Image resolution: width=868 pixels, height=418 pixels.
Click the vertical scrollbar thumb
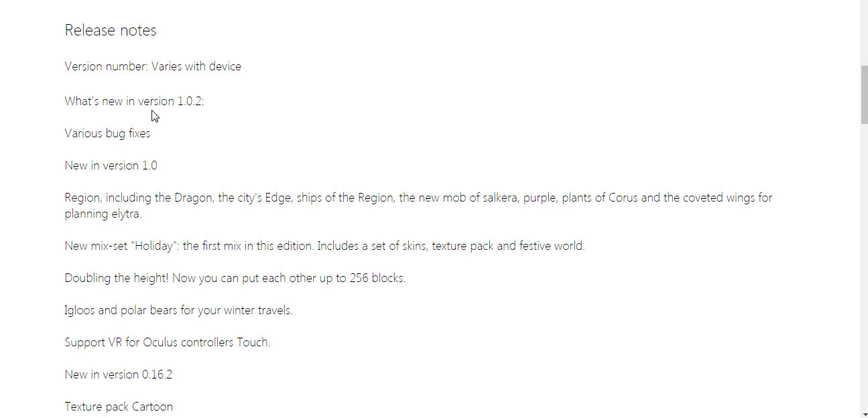click(864, 95)
